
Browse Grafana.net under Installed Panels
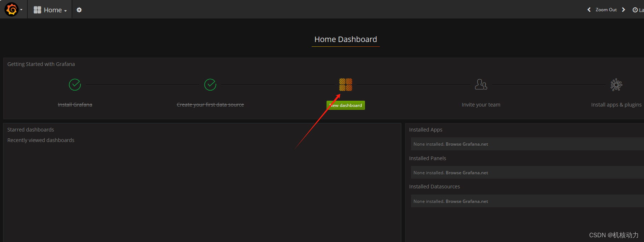point(467,173)
